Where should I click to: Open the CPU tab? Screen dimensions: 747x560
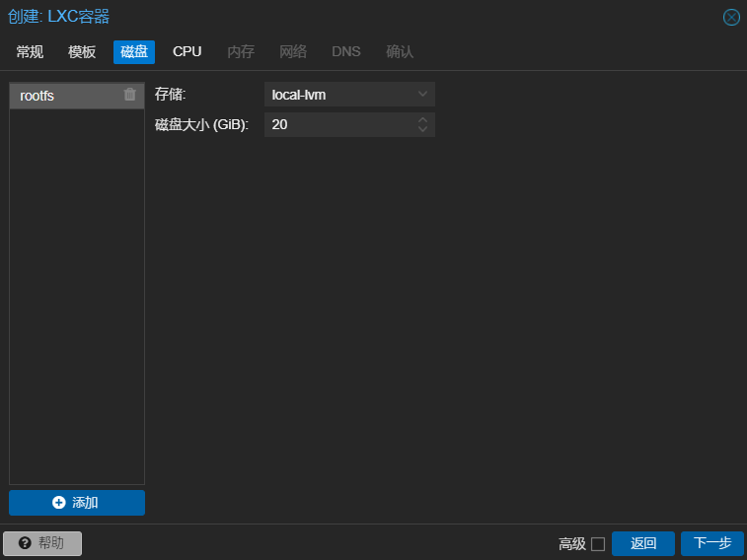coord(187,52)
